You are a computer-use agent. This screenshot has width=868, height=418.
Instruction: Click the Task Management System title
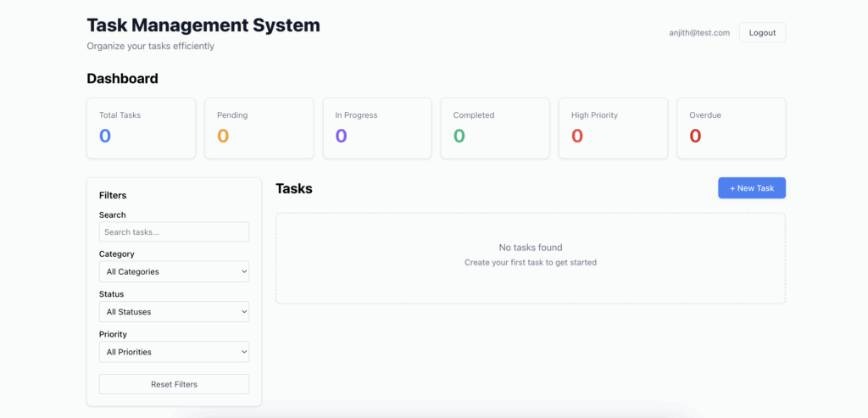pos(203,25)
